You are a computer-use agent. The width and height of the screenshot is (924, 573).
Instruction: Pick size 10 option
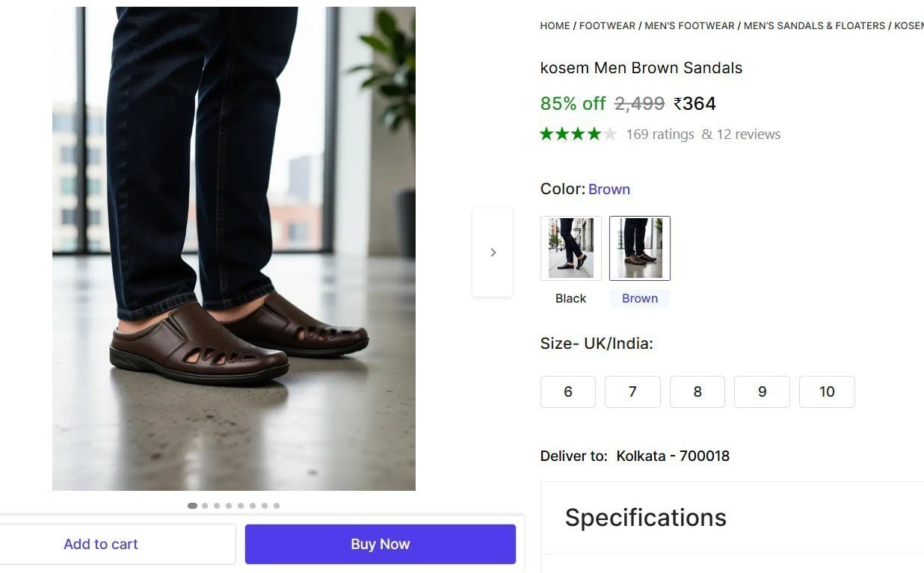point(827,391)
